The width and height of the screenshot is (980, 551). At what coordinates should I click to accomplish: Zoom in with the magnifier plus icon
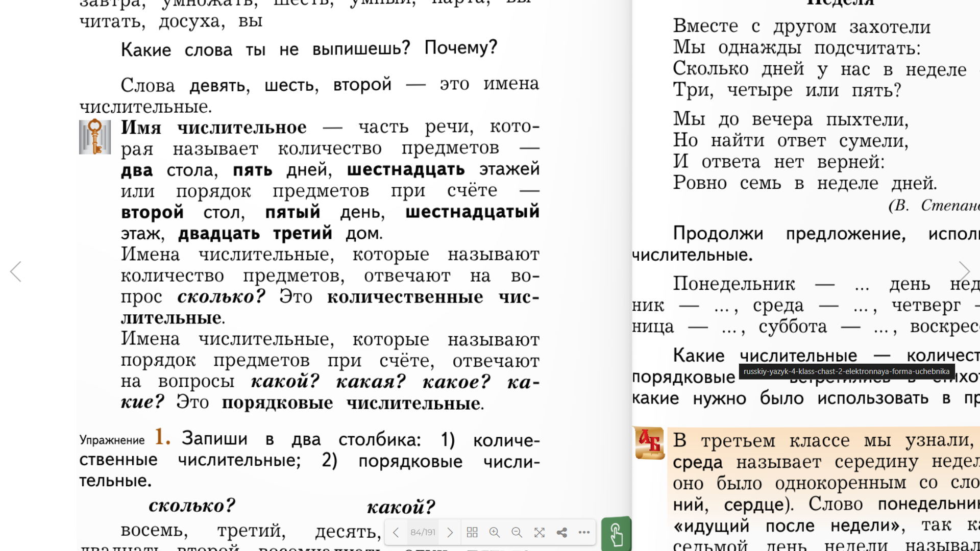pos(495,533)
